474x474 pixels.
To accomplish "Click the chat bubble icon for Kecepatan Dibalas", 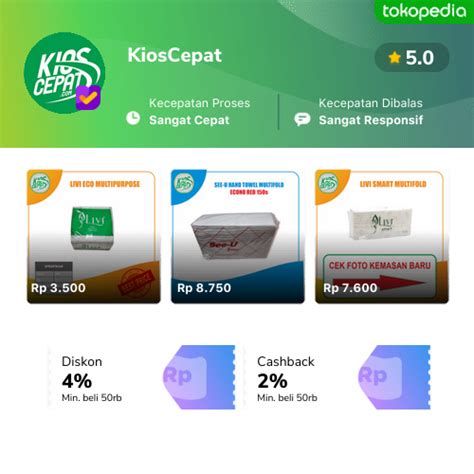I will point(302,119).
